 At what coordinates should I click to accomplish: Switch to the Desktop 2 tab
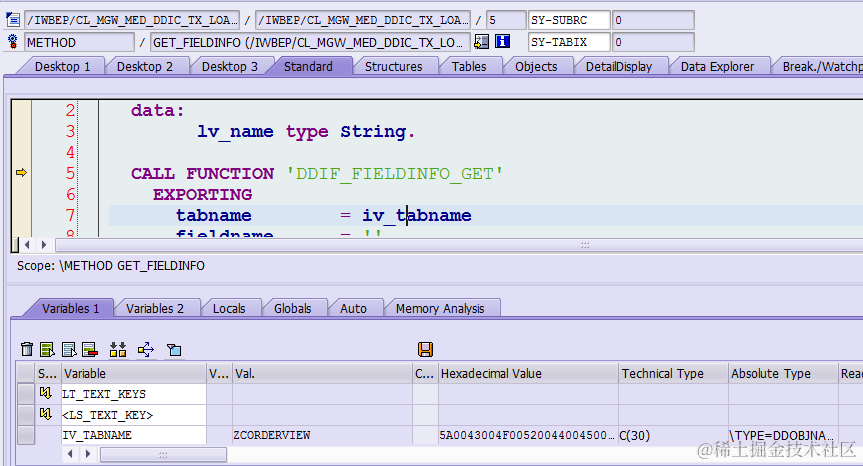145,67
